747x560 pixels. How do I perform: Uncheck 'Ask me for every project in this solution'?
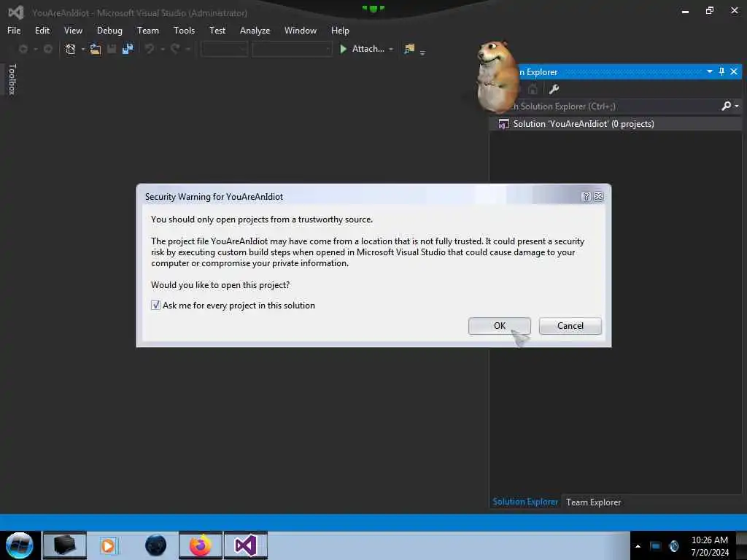(x=156, y=306)
